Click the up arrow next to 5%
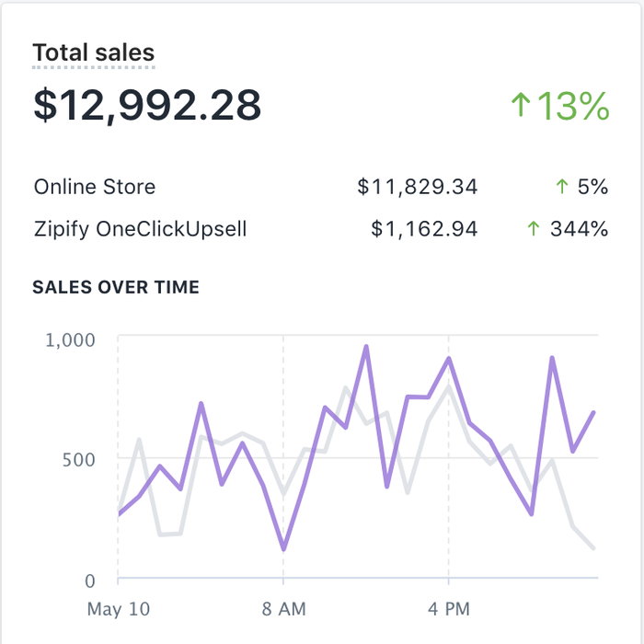644x644 pixels. pyautogui.click(x=561, y=187)
